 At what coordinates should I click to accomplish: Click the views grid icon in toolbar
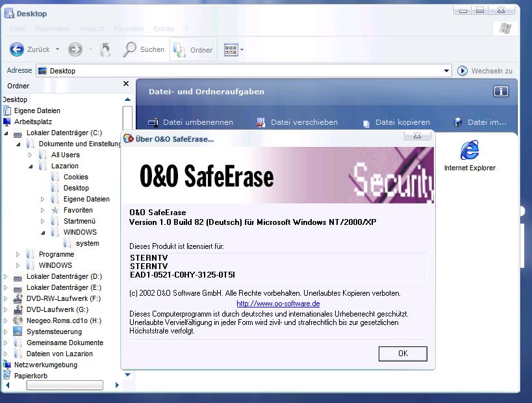231,50
